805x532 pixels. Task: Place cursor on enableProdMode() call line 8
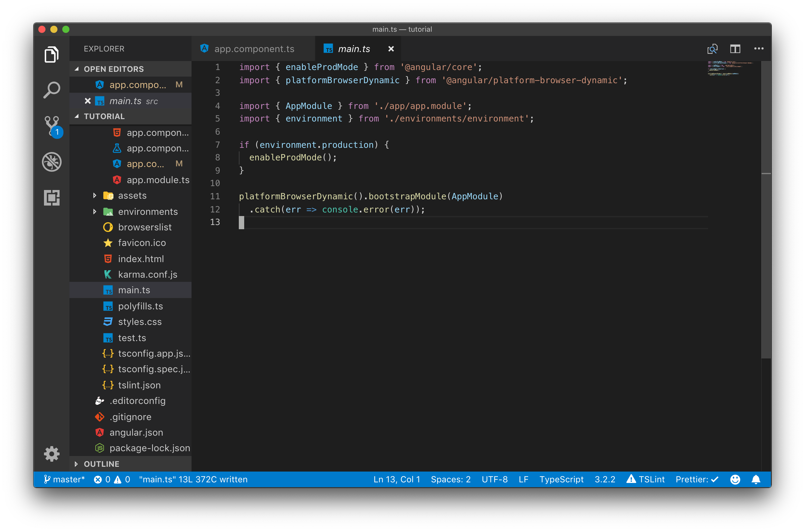(293, 157)
